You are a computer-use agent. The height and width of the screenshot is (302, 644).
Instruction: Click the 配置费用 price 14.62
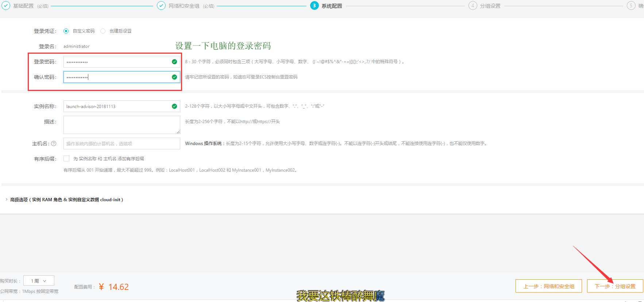114,287
